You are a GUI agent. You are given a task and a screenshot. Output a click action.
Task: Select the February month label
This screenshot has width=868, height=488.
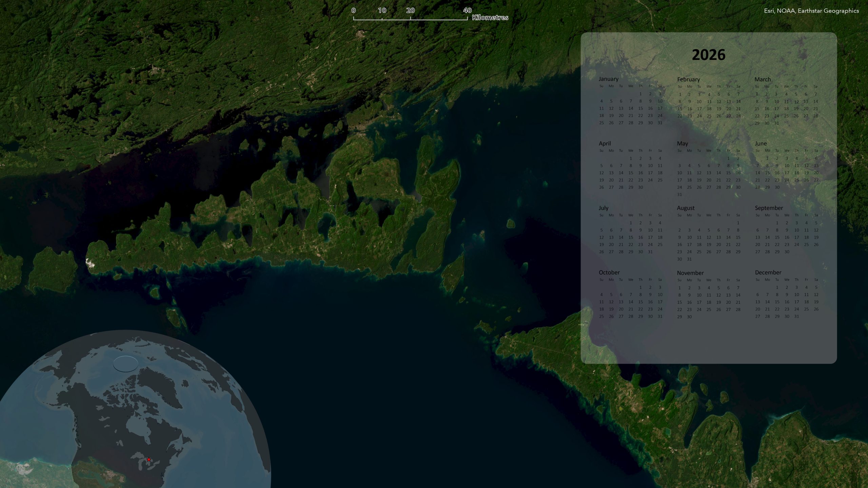[x=688, y=79]
